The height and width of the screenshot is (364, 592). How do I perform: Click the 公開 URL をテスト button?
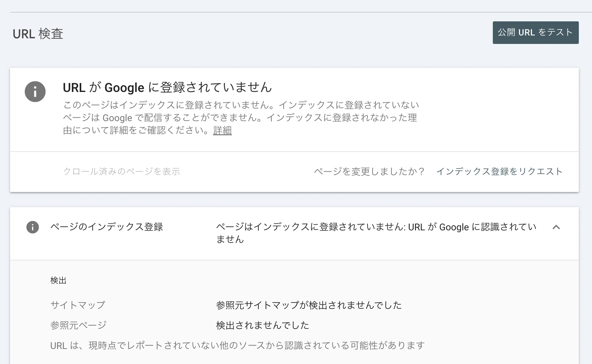535,33
